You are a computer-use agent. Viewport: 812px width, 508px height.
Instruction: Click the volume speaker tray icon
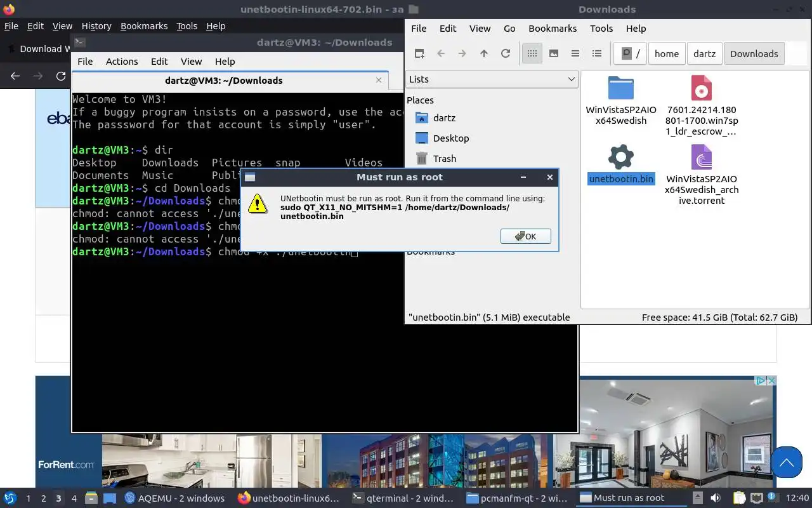(715, 498)
